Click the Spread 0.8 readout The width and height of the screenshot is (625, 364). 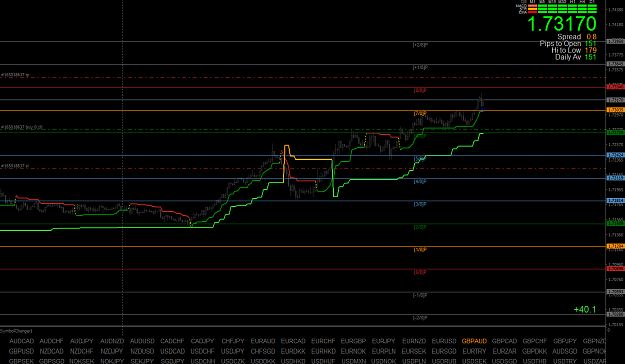(x=577, y=37)
